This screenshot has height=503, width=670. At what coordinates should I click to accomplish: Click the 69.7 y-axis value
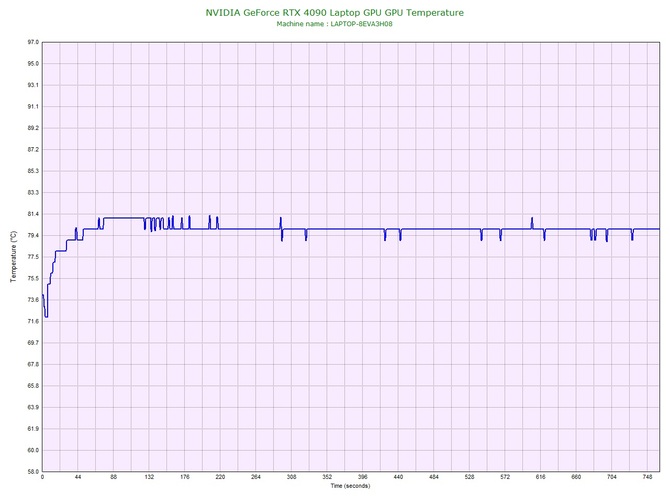tap(33, 343)
